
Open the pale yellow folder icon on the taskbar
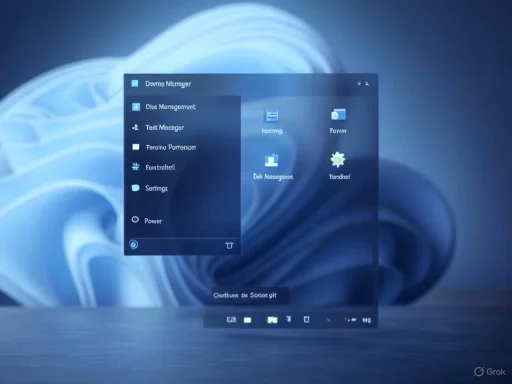coord(272,320)
